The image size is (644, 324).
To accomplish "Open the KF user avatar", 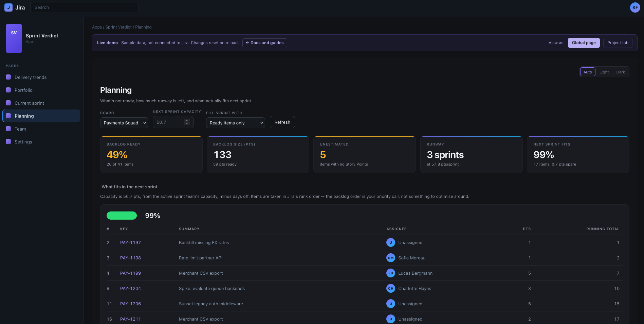I will click(635, 7).
